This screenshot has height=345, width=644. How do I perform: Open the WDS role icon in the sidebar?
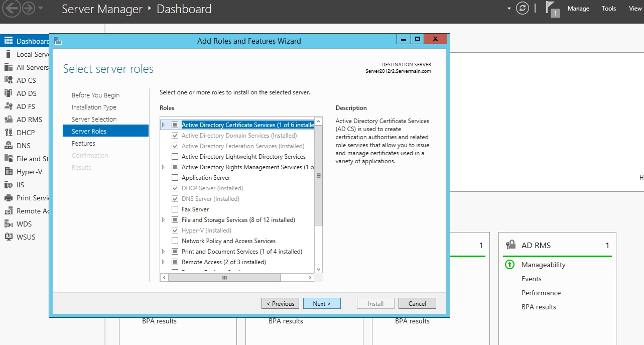click(9, 224)
